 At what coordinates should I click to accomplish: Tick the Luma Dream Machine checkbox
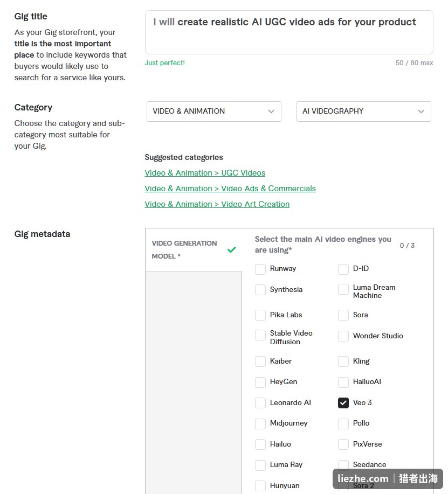(x=343, y=289)
